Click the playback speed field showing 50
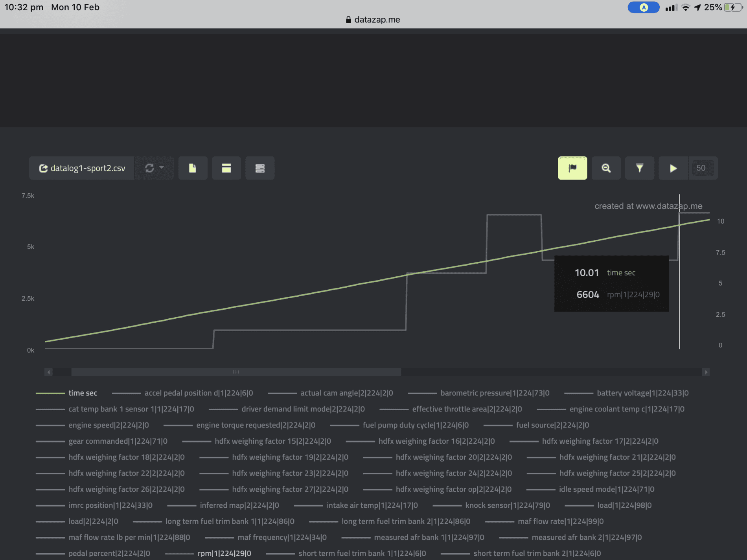The width and height of the screenshot is (747, 560). pos(703,168)
